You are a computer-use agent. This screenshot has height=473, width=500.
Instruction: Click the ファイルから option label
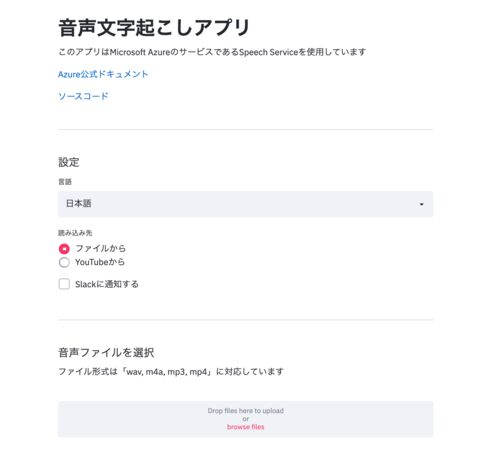click(100, 248)
